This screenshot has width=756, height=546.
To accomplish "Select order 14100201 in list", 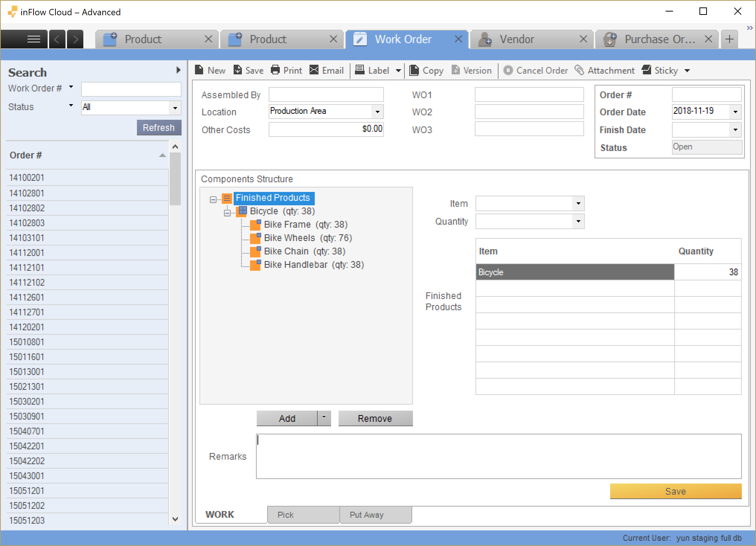I will click(87, 178).
